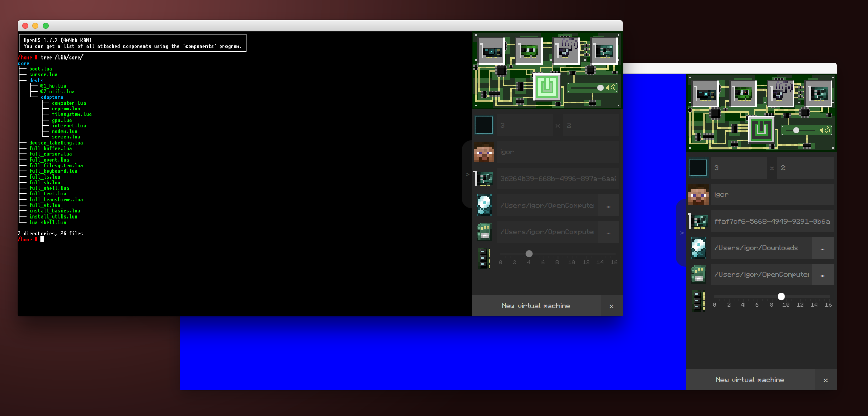Select the green card slot in the blue-screen window

743,93
